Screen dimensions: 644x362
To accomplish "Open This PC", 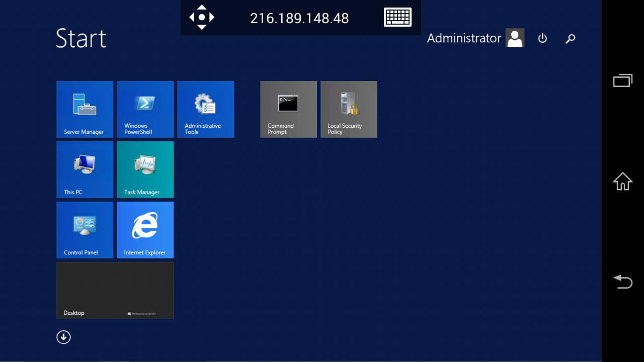I will click(x=85, y=169).
